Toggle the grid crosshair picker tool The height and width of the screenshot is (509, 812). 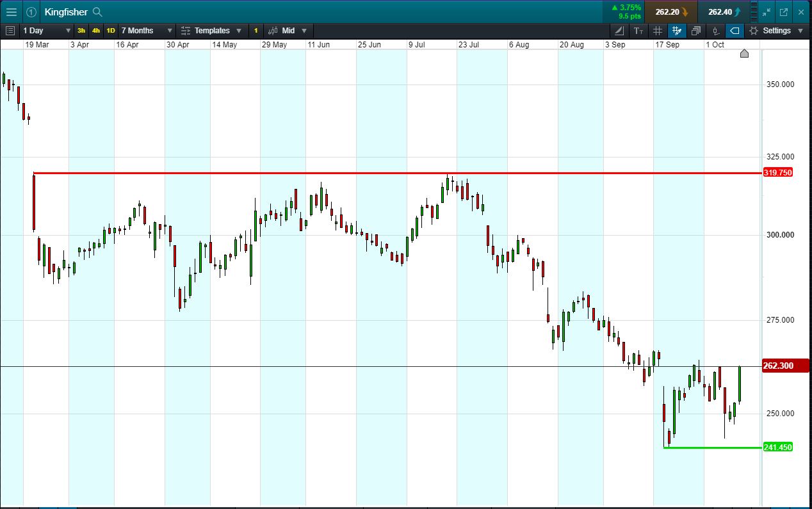pos(677,30)
